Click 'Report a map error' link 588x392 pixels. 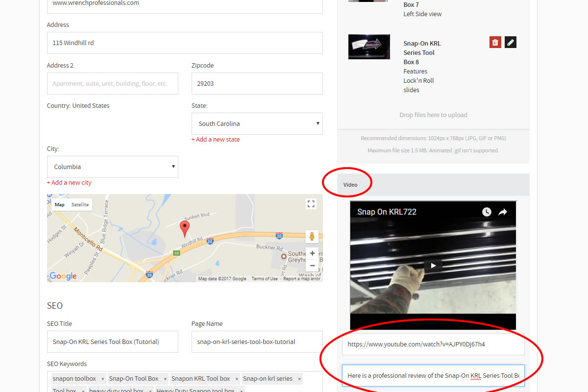(x=302, y=279)
